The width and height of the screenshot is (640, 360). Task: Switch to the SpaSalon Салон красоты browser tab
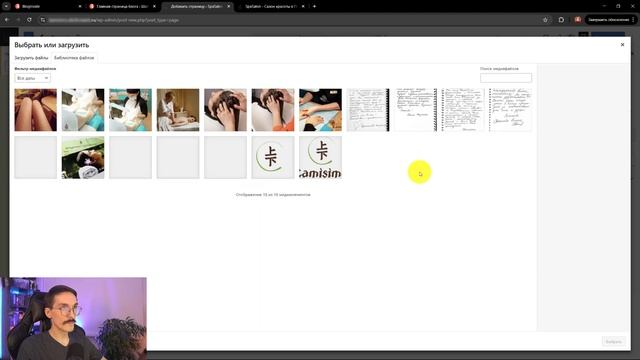(271, 7)
